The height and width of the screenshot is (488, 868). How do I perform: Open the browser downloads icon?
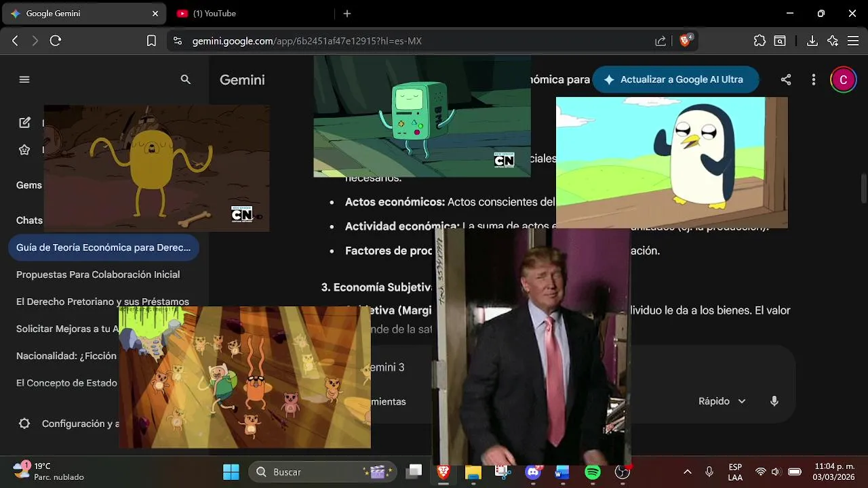click(812, 41)
